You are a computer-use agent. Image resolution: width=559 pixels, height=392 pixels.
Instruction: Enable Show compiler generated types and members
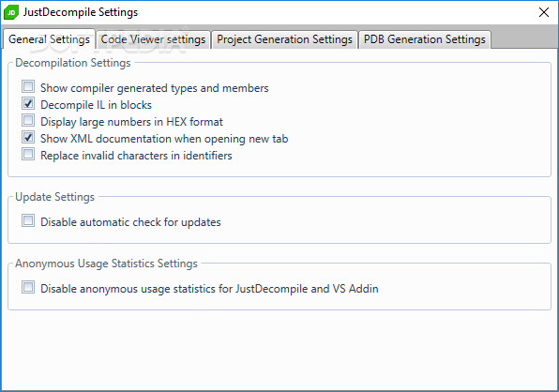tap(28, 86)
